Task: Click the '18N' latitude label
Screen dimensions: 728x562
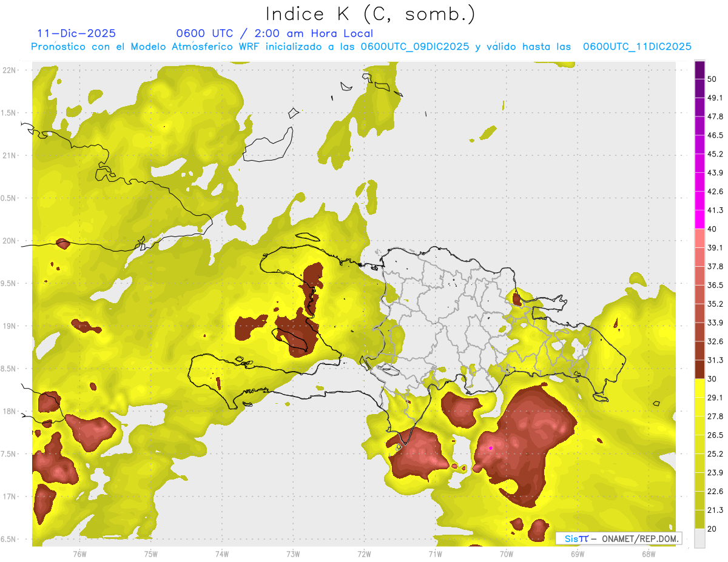Action: click(x=9, y=411)
